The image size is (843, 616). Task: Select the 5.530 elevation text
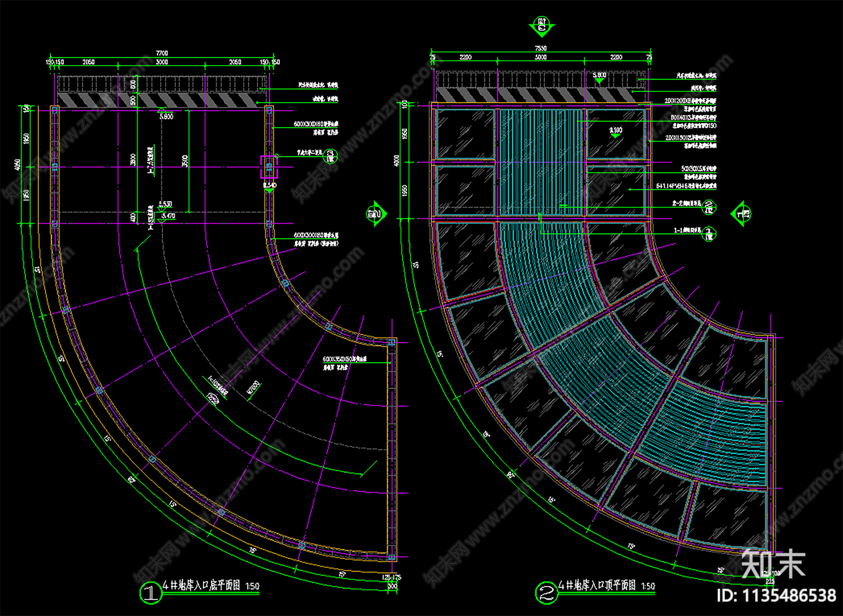165,204
